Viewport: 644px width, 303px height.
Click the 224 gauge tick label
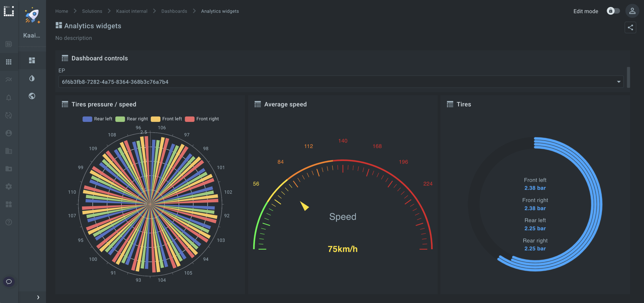click(x=428, y=184)
